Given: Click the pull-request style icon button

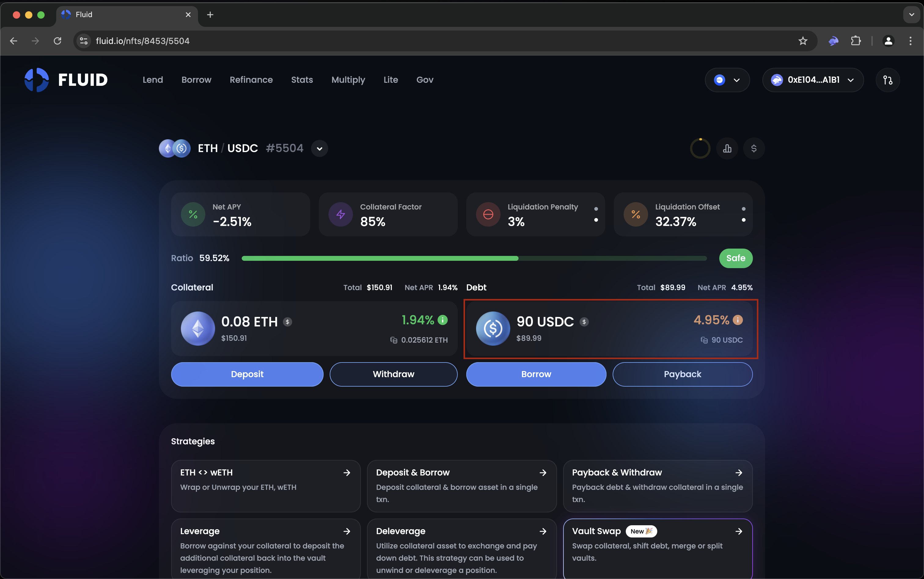Looking at the screenshot, I should tap(888, 80).
